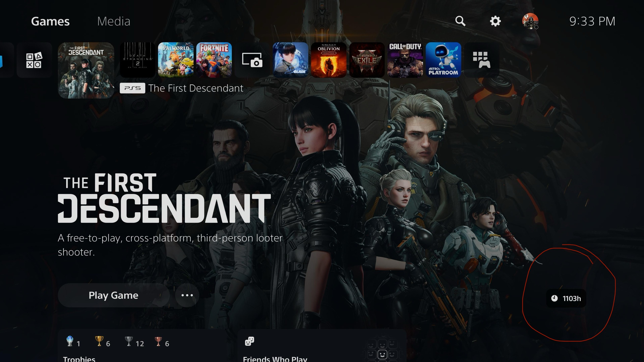The width and height of the screenshot is (644, 362).
Task: Open the Media Gallery camera tile
Action: pyautogui.click(x=252, y=60)
